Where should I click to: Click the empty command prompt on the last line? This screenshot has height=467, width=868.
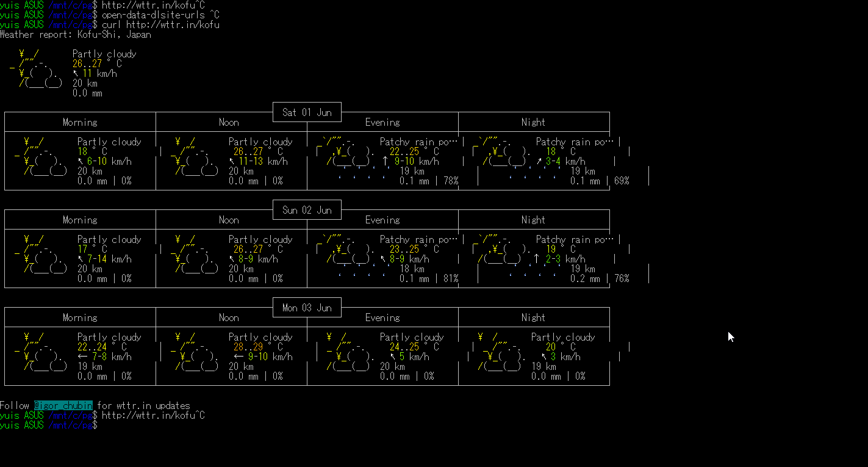coord(100,425)
